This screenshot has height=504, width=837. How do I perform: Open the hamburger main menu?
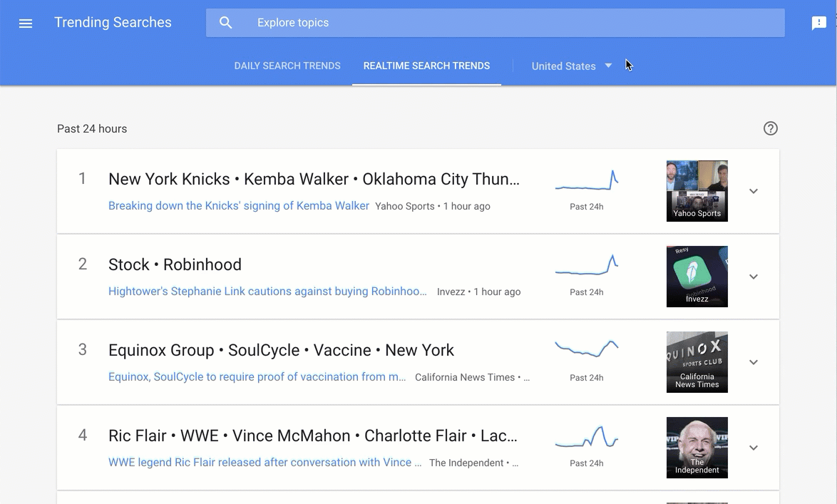point(26,23)
